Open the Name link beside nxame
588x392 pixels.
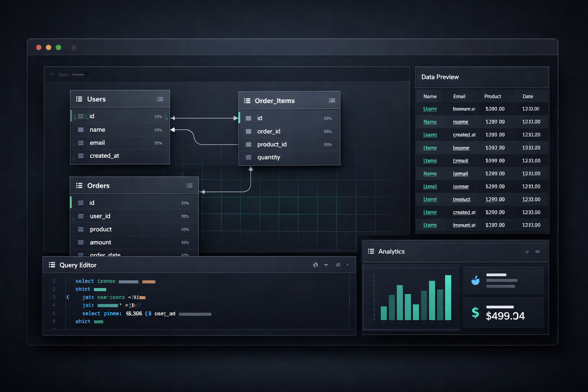(430, 122)
